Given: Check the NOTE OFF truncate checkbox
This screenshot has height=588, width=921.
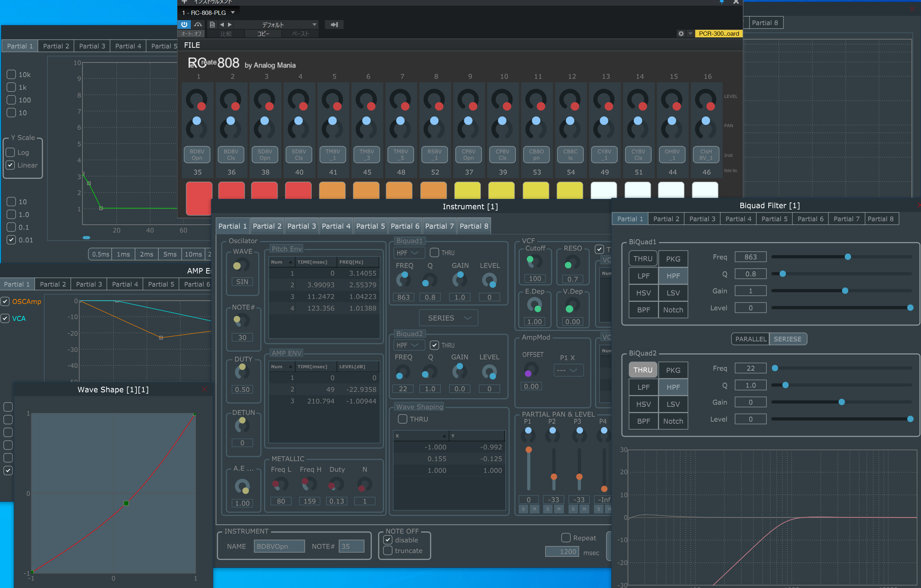Looking at the screenshot, I should pos(388,551).
